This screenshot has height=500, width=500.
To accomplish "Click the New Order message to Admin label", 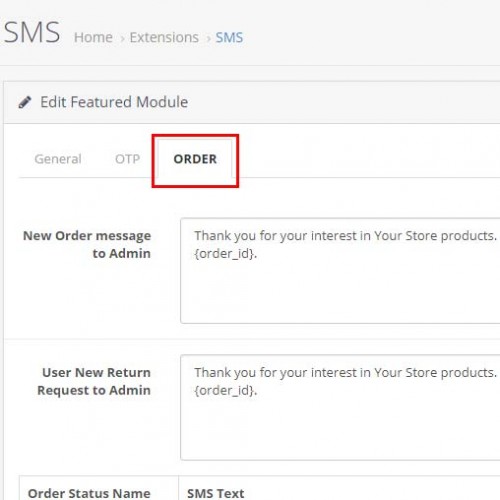I will tap(87, 244).
